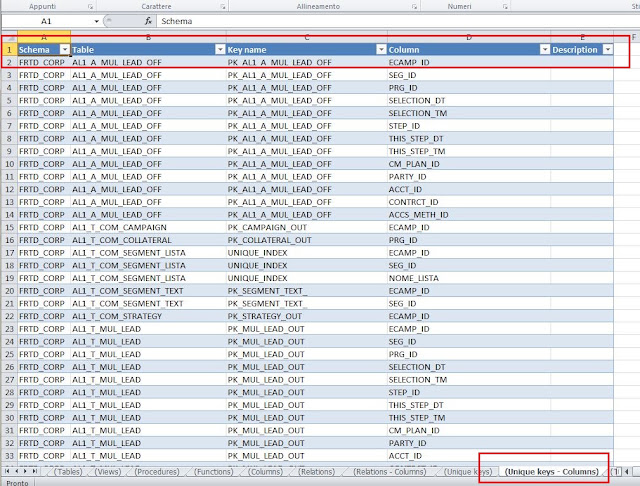The image size is (640, 486).
Task: Select column B header
Action: click(x=149, y=37)
